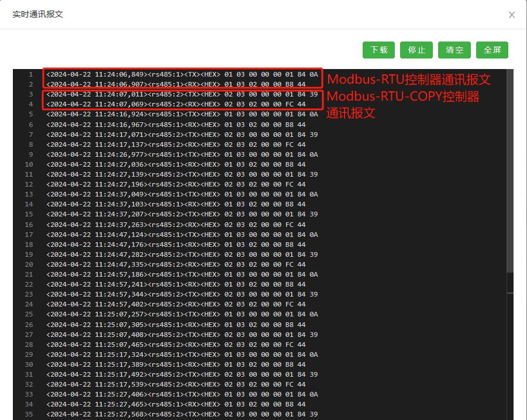Select log line 16 timestamped 11:24:37,263
The image size is (527, 420).
[176, 225]
